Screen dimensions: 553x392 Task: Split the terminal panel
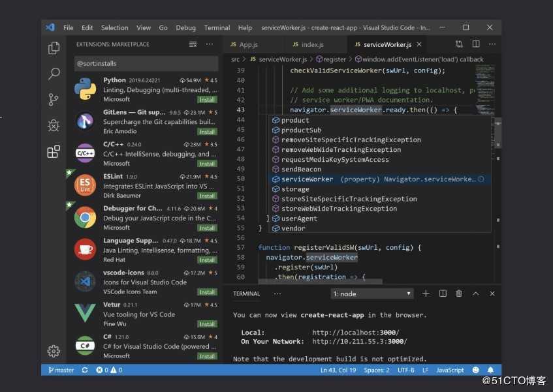pos(443,294)
